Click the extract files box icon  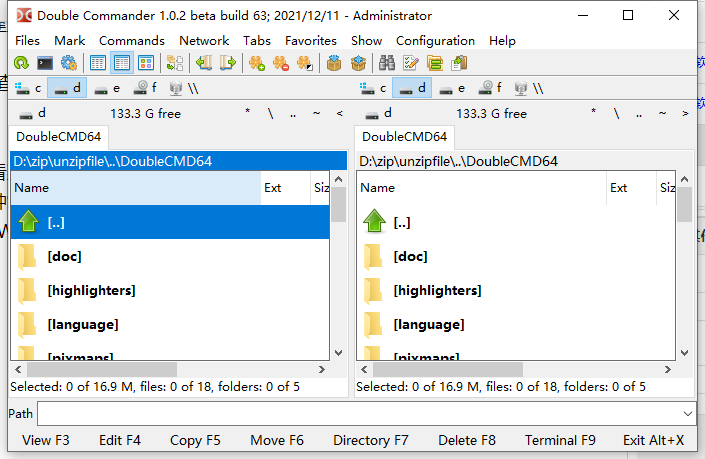point(358,63)
